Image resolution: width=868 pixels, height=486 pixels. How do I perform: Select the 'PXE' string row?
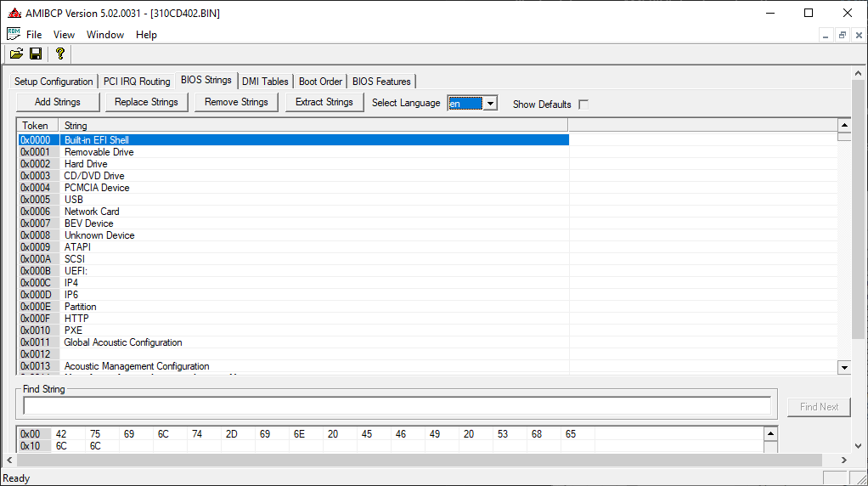[293, 331]
